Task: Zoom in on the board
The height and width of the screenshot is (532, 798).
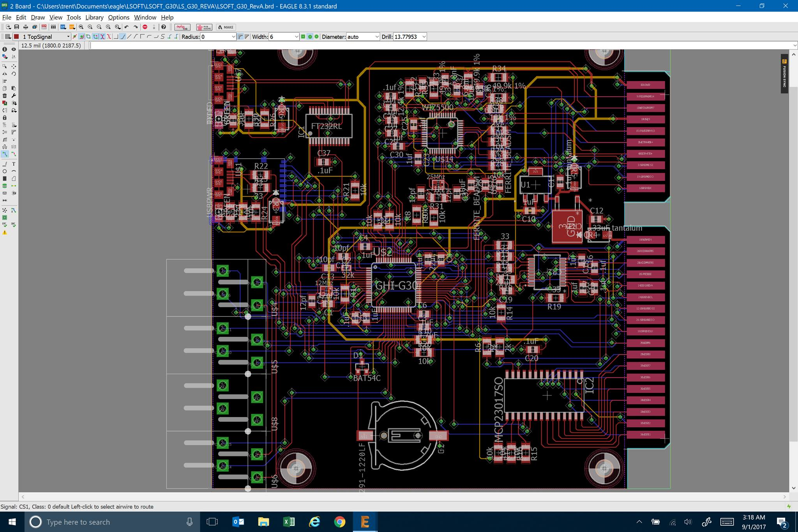Action: pyautogui.click(x=90, y=27)
